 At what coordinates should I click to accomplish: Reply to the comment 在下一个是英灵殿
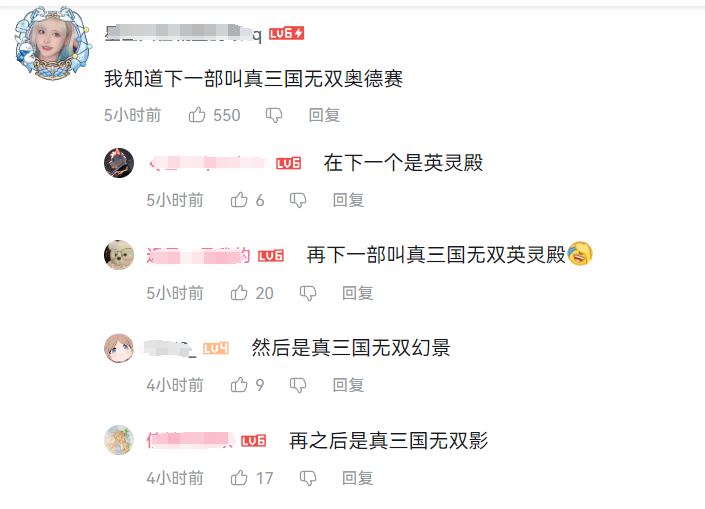pyautogui.click(x=348, y=200)
